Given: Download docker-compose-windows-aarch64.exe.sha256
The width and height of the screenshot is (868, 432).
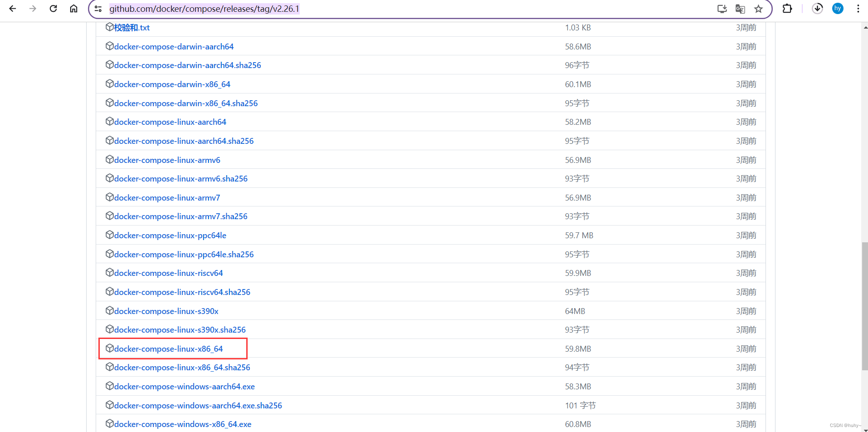Looking at the screenshot, I should pos(198,406).
